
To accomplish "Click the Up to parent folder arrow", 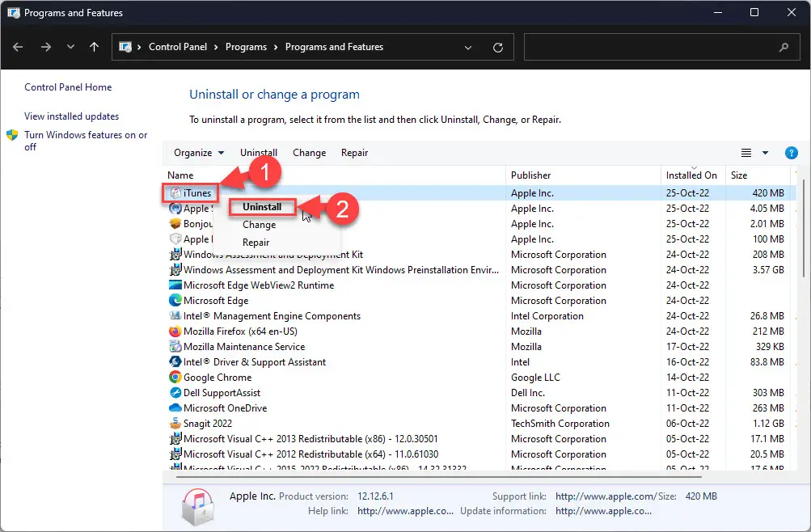I will click(94, 47).
